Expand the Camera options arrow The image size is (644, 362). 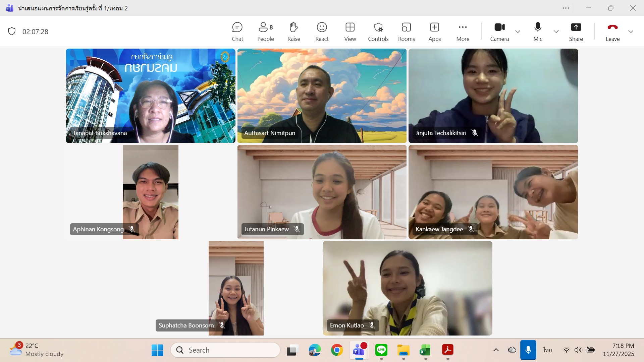(518, 32)
